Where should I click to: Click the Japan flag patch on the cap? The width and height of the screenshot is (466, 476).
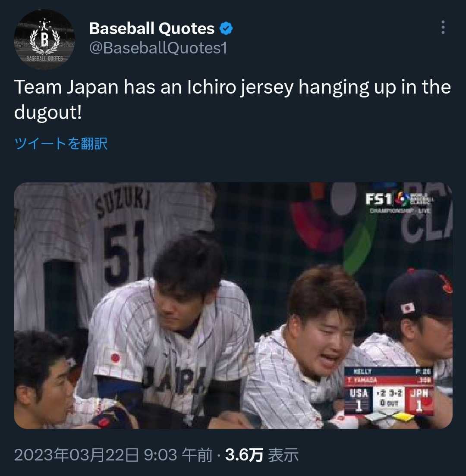(x=408, y=308)
